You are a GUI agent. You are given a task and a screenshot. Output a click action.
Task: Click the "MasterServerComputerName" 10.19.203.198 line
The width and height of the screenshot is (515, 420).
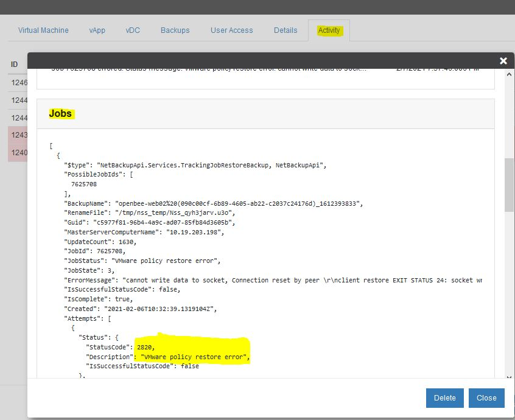[144, 232]
